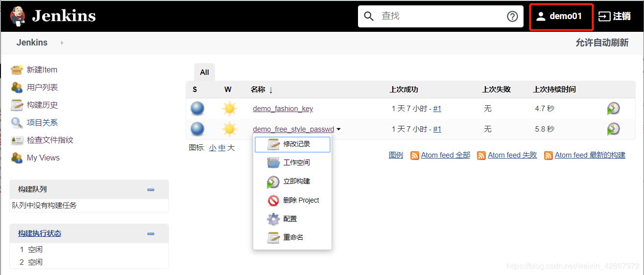Sort the table by 名称 column
Image resolution: width=644 pixels, height=275 pixels.
coord(262,90)
